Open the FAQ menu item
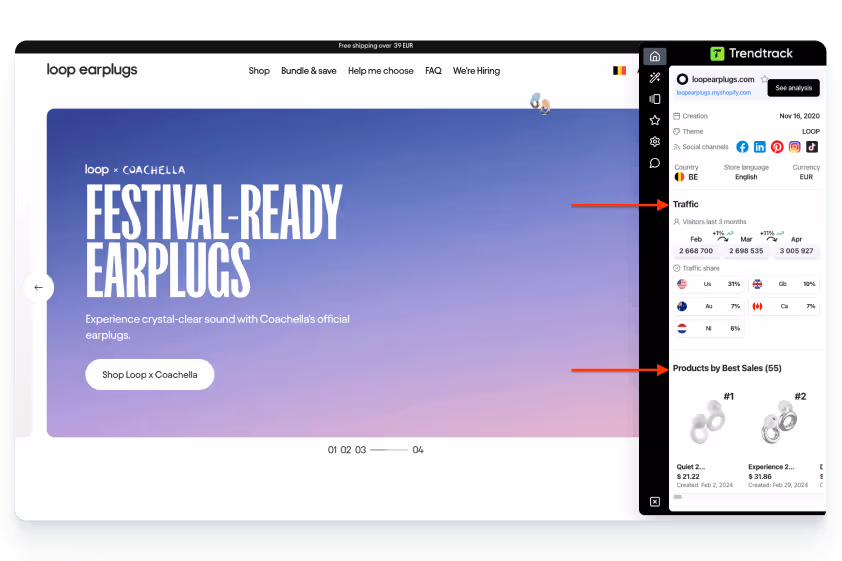This screenshot has width=842, height=561. coord(433,71)
